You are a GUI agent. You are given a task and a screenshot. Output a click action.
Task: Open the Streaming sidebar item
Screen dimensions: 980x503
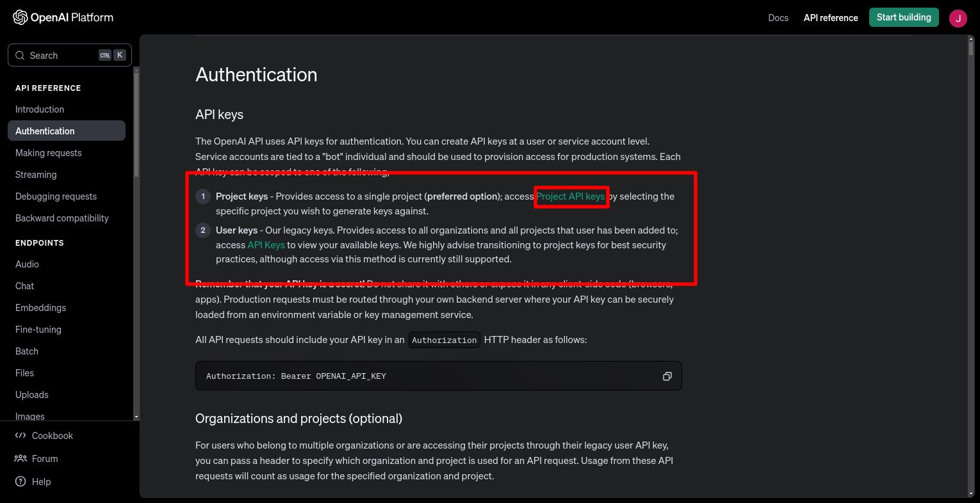(x=36, y=175)
